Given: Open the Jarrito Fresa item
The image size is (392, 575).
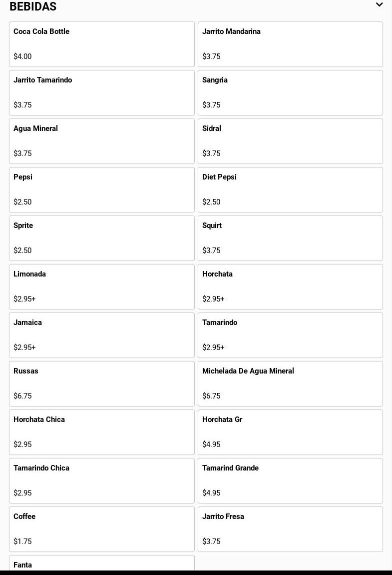Looking at the screenshot, I should pos(290,529).
